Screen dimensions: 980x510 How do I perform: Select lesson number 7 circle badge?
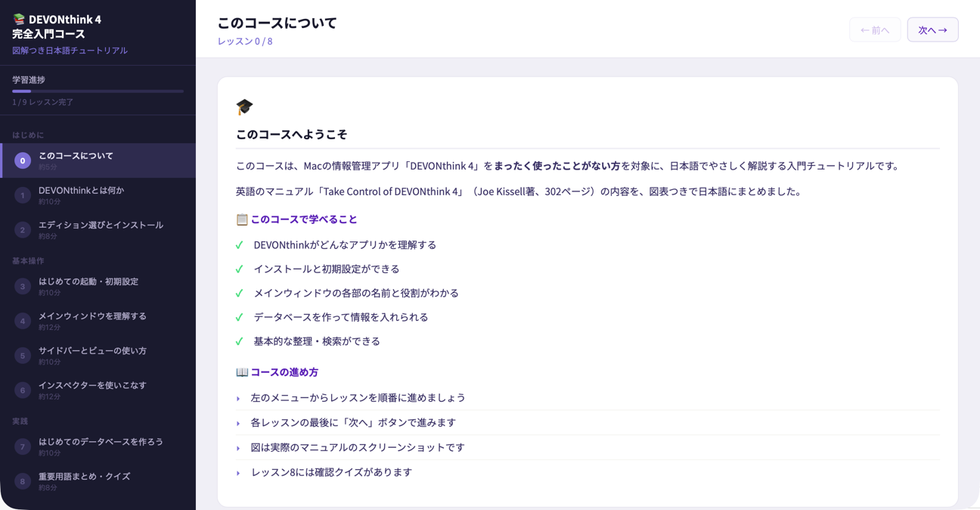[x=23, y=446]
